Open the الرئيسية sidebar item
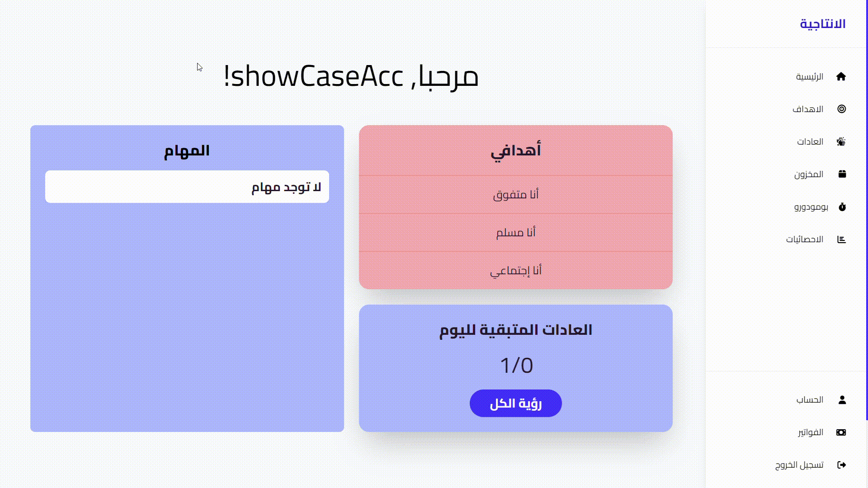868x488 pixels. pos(810,76)
